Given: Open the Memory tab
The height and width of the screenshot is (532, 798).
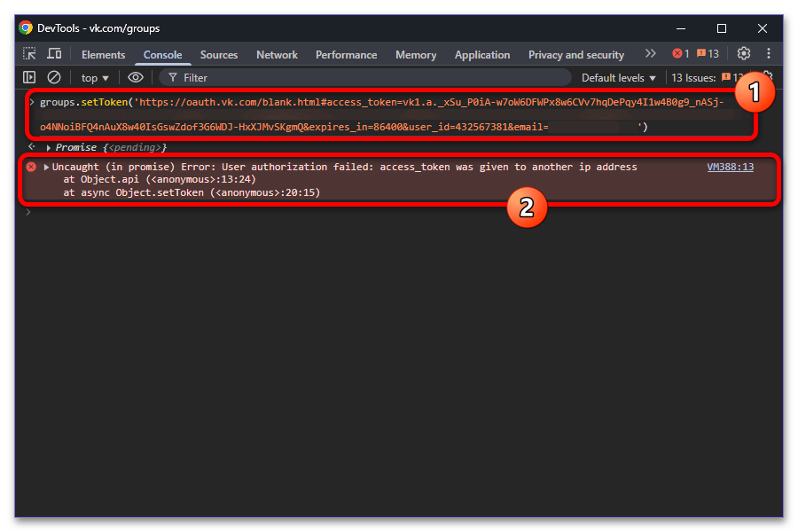Looking at the screenshot, I should [416, 54].
